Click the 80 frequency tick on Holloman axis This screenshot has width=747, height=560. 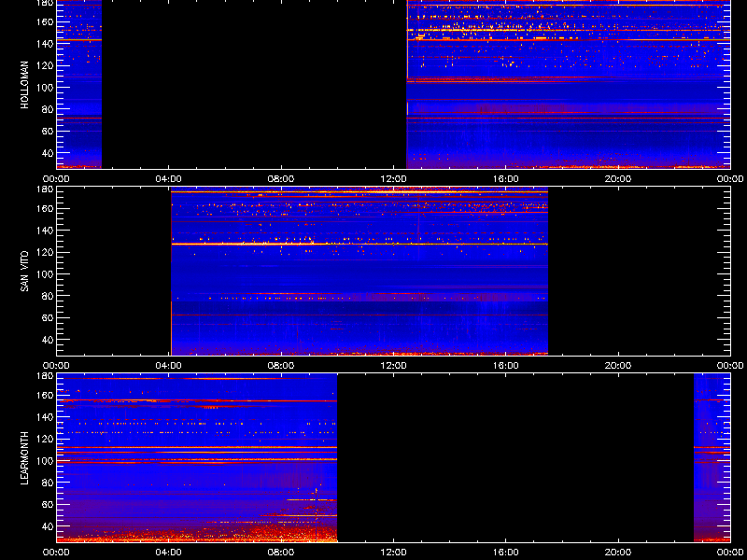pos(49,109)
